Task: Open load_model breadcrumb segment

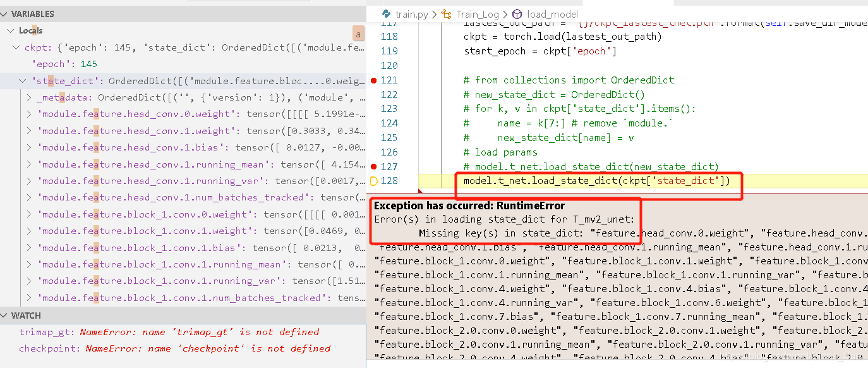Action: (x=552, y=14)
